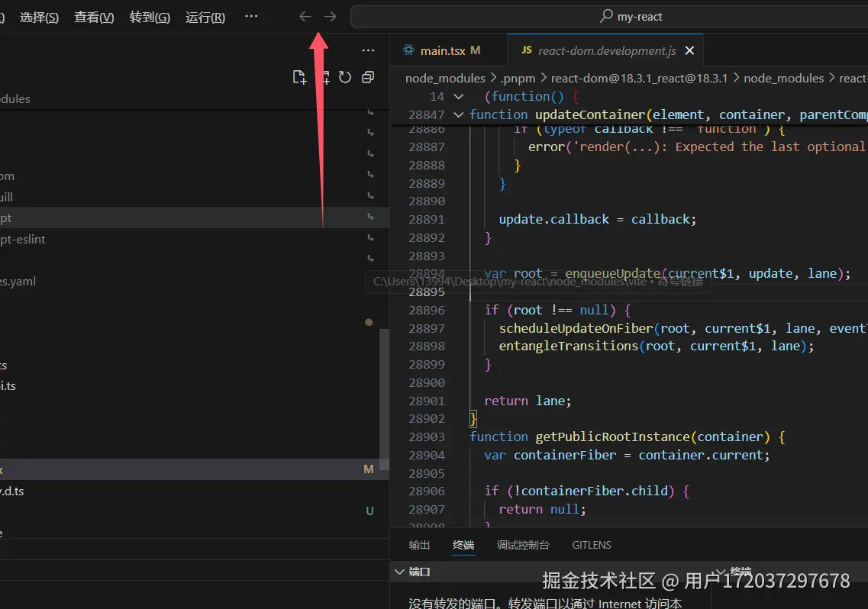Image resolution: width=868 pixels, height=609 pixels.
Task: Open the GITLENS panel tab
Action: 591,545
